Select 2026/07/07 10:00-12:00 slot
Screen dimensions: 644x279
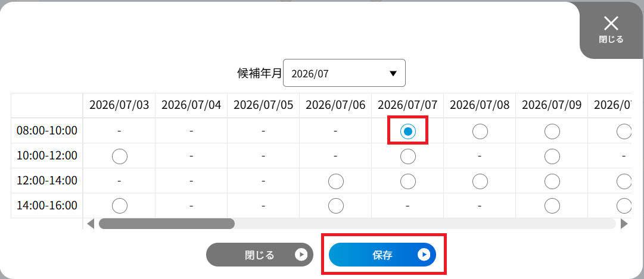[408, 156]
